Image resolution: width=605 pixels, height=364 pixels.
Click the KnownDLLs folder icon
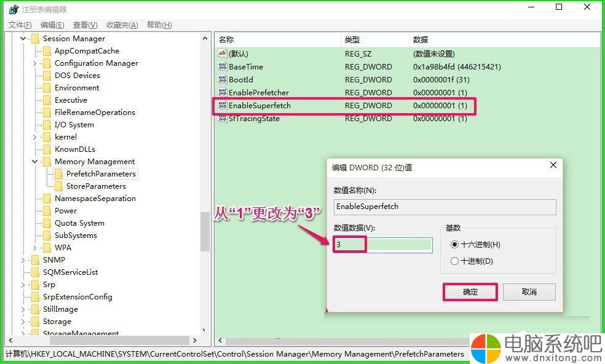point(47,149)
